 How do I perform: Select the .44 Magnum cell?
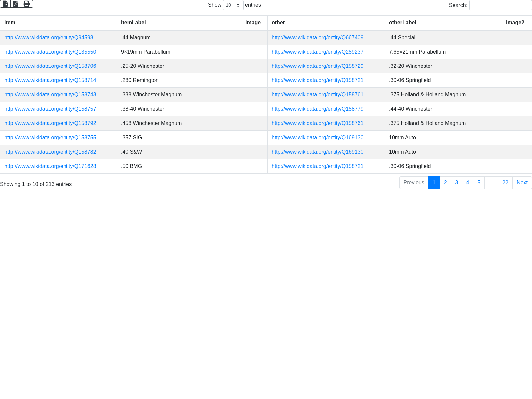(x=179, y=38)
